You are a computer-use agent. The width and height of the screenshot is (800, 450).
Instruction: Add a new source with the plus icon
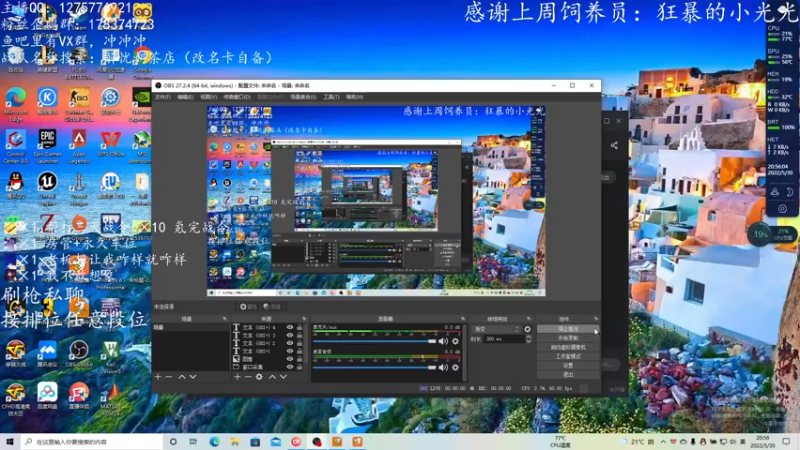tap(237, 377)
